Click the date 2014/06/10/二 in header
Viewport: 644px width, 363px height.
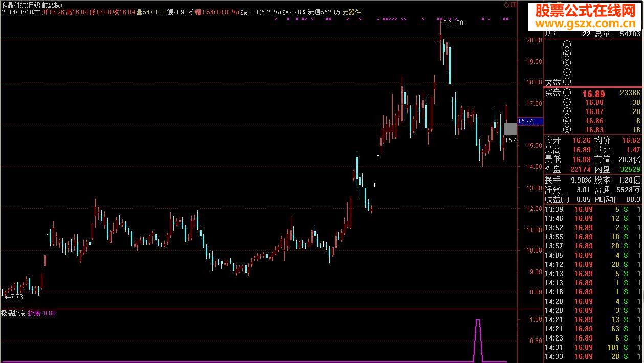pyautogui.click(x=20, y=12)
